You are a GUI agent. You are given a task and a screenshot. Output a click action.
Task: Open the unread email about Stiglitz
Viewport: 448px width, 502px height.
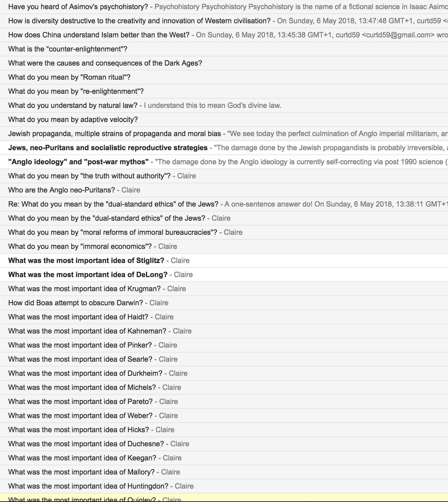coord(86,261)
